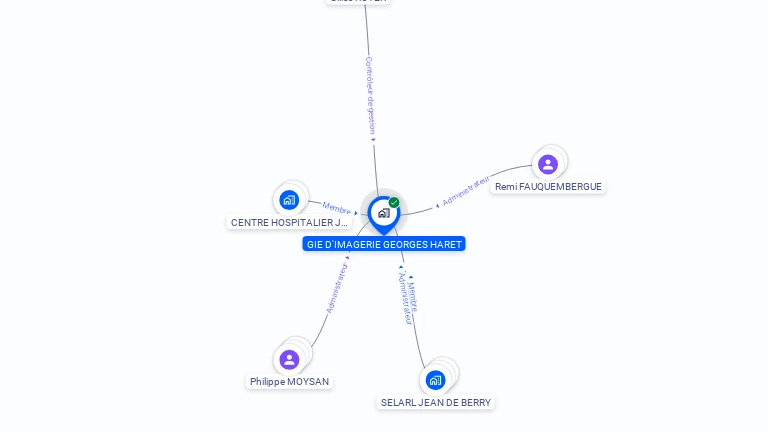Select Philippe MOYSAN person icon
Screen dimensions: 768x432
pos(289,360)
